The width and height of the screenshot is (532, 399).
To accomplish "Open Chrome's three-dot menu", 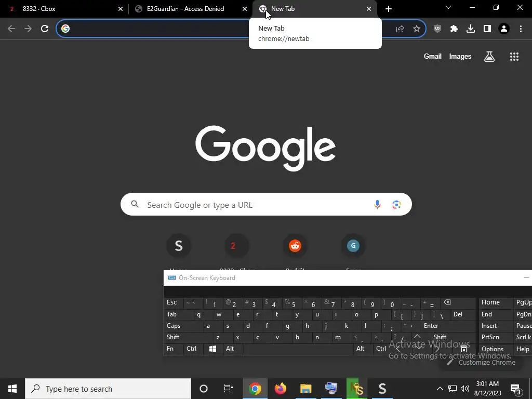I will pyautogui.click(x=521, y=29).
